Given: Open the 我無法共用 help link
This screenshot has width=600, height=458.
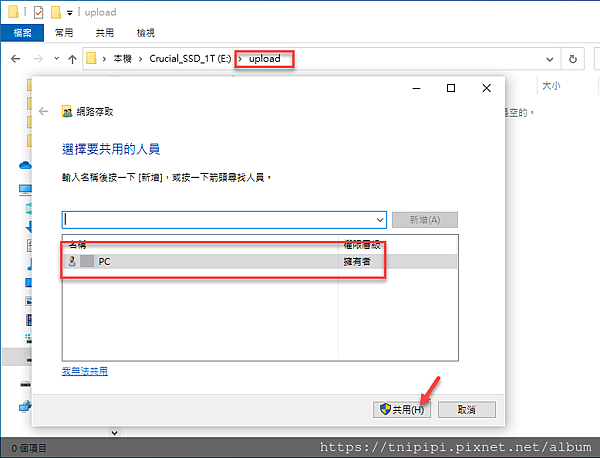Looking at the screenshot, I should pos(85,371).
